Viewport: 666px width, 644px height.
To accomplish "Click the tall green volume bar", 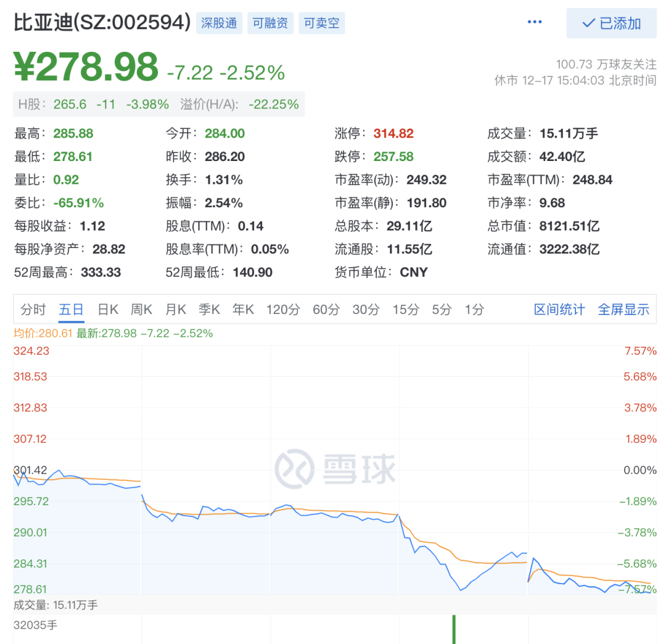I will tap(454, 630).
